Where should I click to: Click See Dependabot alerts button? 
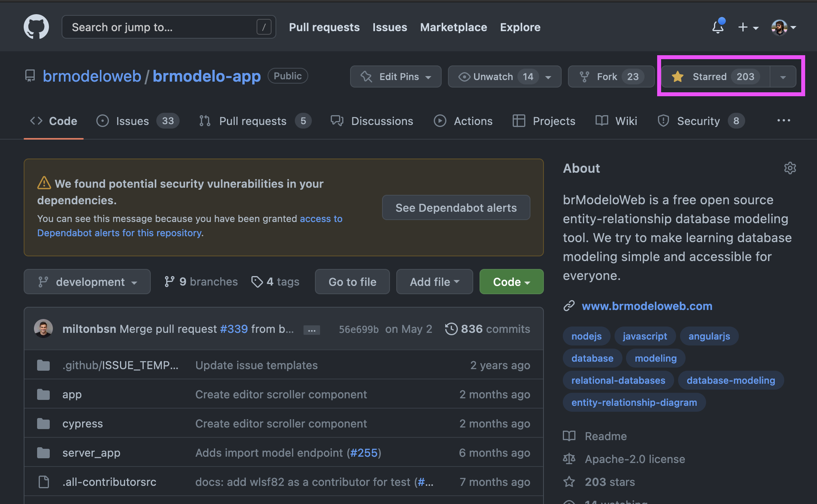coord(456,207)
